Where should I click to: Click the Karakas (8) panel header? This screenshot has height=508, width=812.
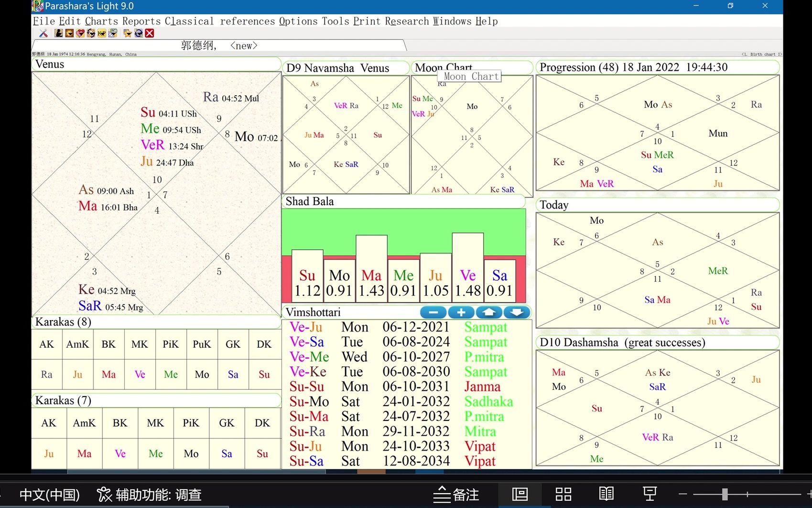[156, 321]
